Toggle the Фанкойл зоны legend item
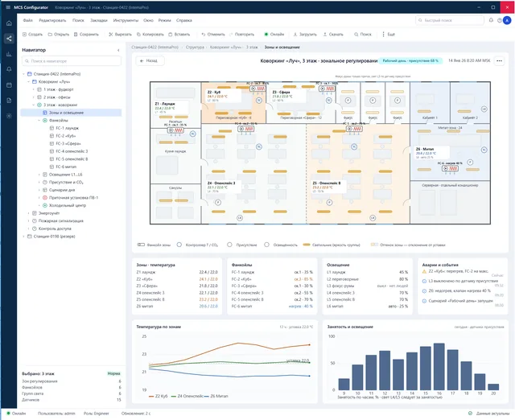515x420 pixels. click(154, 245)
